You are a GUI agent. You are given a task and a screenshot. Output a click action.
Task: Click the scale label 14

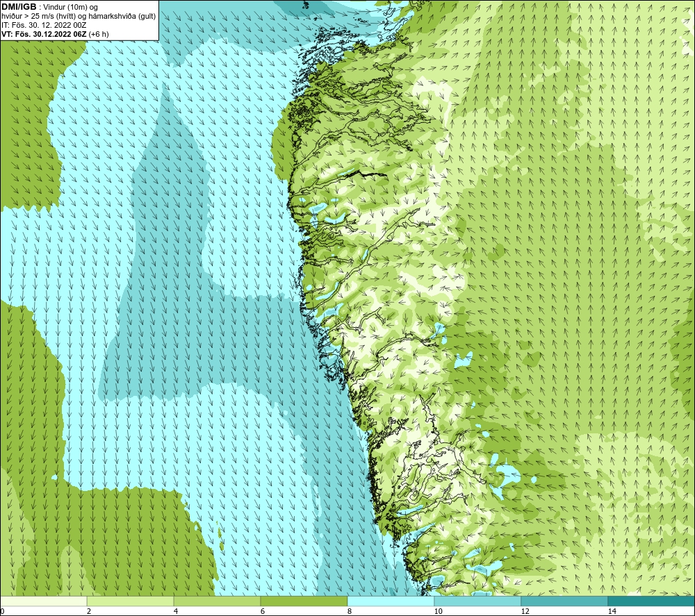point(612,611)
